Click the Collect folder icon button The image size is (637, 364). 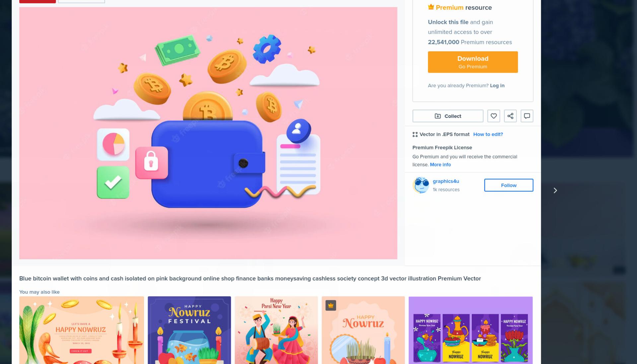coord(448,116)
